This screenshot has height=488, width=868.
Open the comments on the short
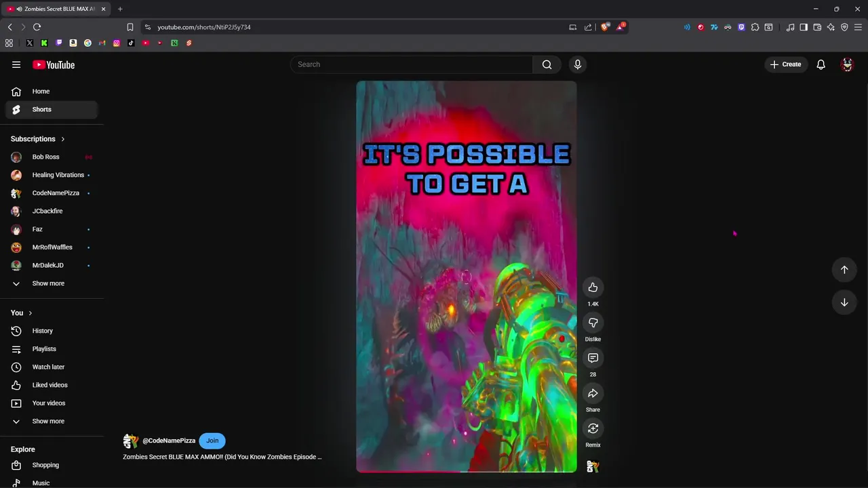[x=593, y=358]
